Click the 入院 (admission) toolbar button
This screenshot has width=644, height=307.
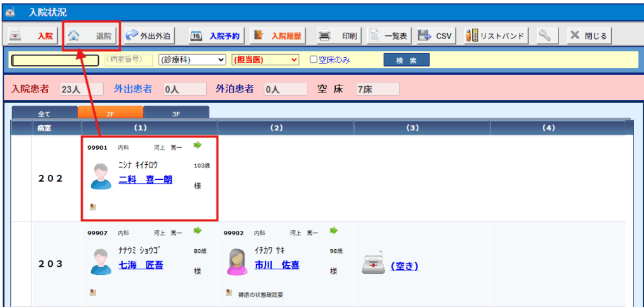[31, 36]
